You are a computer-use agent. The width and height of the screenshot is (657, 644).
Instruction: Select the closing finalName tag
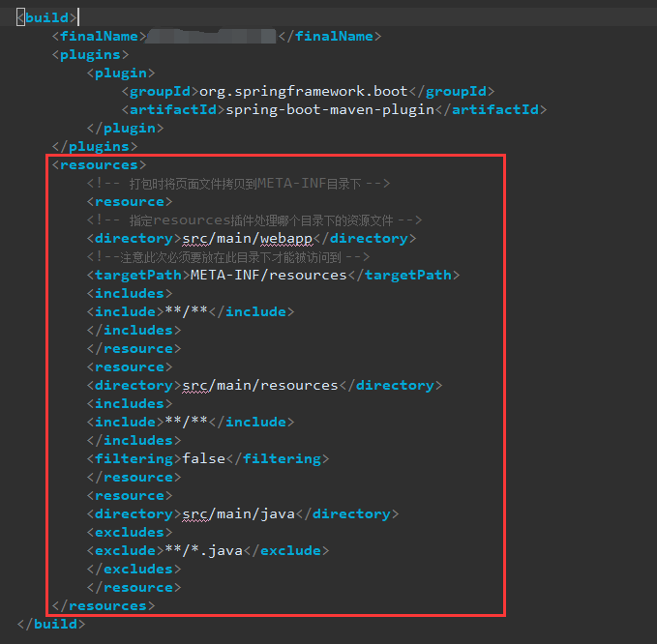click(330, 36)
